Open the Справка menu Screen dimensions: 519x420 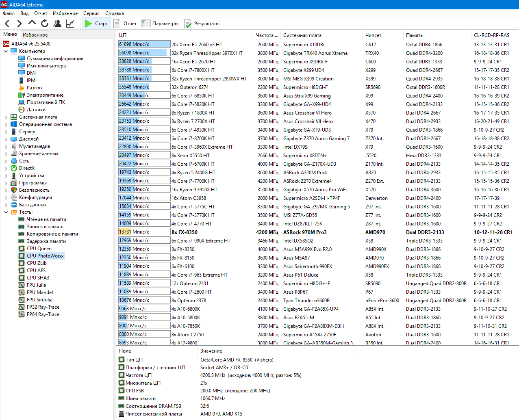(x=115, y=13)
